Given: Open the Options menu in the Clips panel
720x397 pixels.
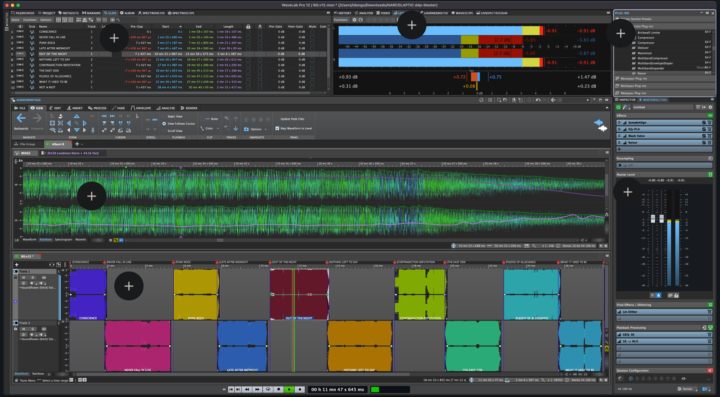Looking at the screenshot, I should coord(45,20).
